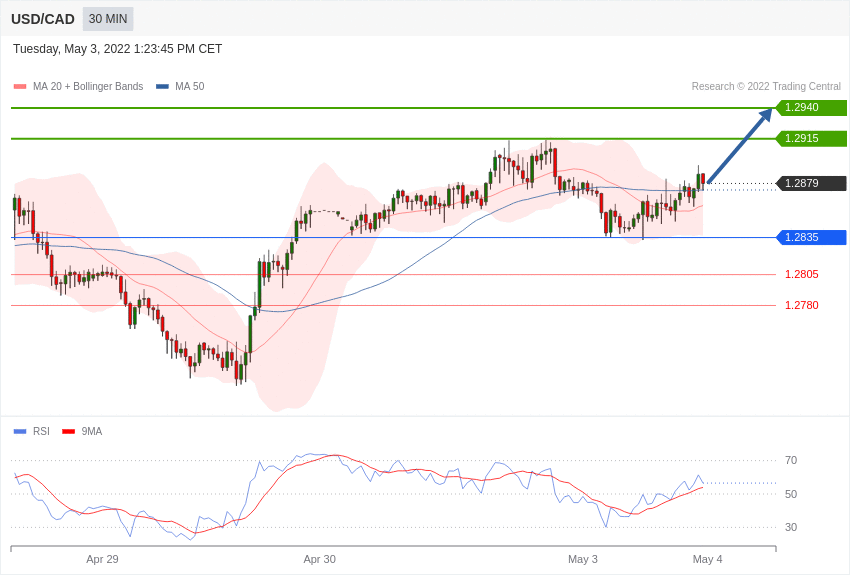
Task: Click the May 3 date axis label
Action: point(583,559)
